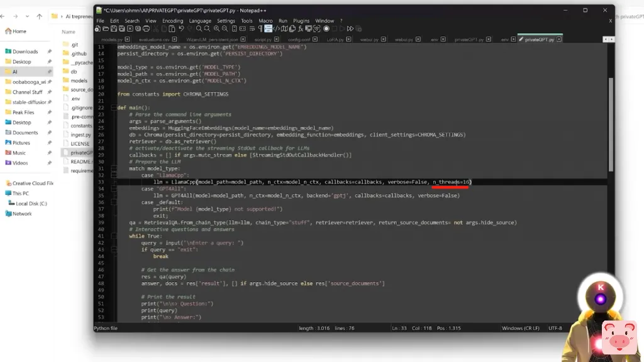This screenshot has height=362, width=644.
Task: Toggle synchronized horizontal scrolling
Action: click(x=243, y=29)
